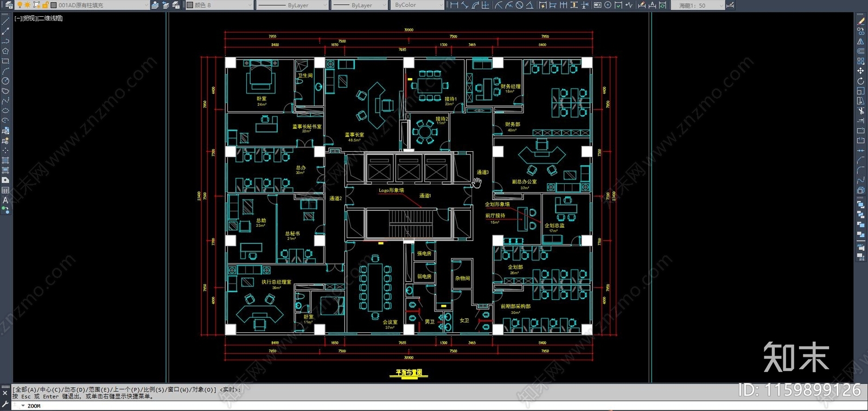
Task: Click the Dimension Edit icon
Action: point(642,5)
